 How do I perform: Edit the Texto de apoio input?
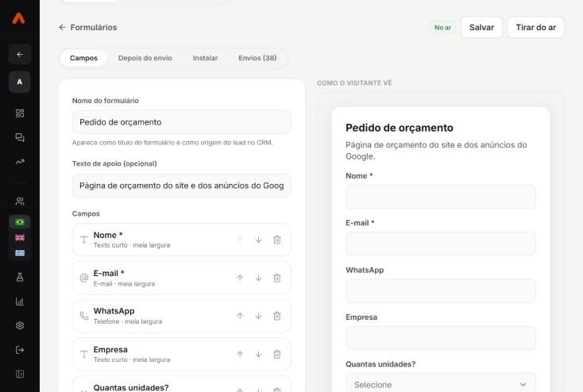(181, 186)
